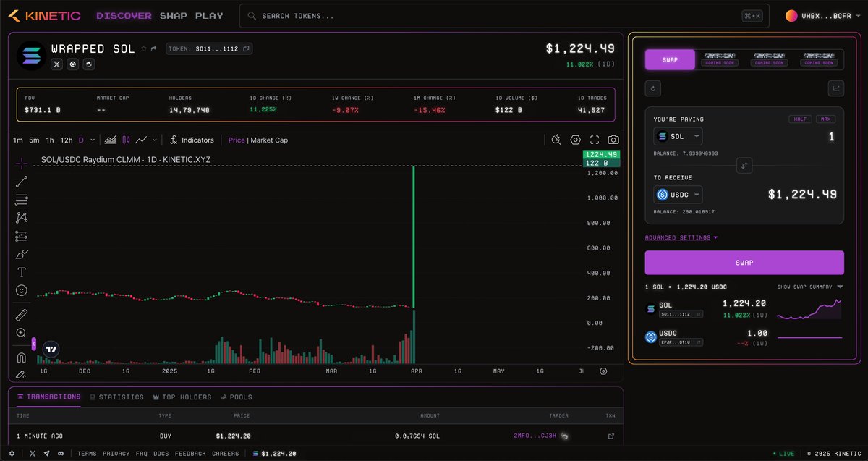This screenshot has width=868, height=461.
Task: Expand Advanced Settings
Action: coord(681,237)
